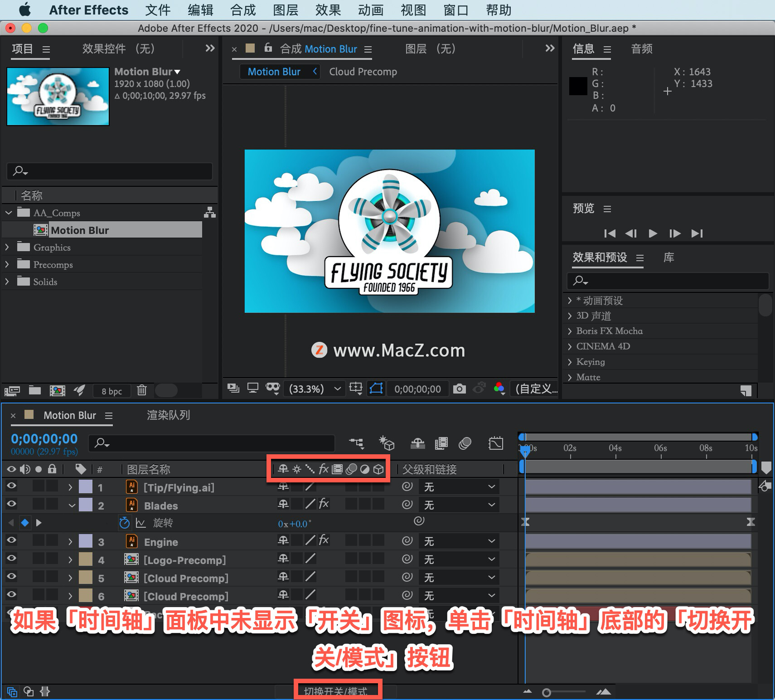
Task: Toggle rotation keyframe diamond on Blades layer
Action: pyautogui.click(x=25, y=523)
